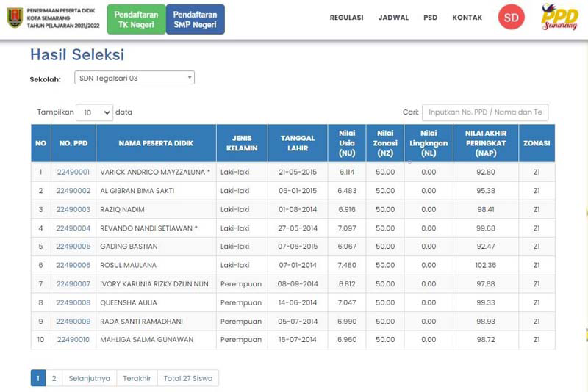The width and height of the screenshot is (588, 392).
Task: Expand the Tampilkan rows count dropdown
Action: click(94, 112)
